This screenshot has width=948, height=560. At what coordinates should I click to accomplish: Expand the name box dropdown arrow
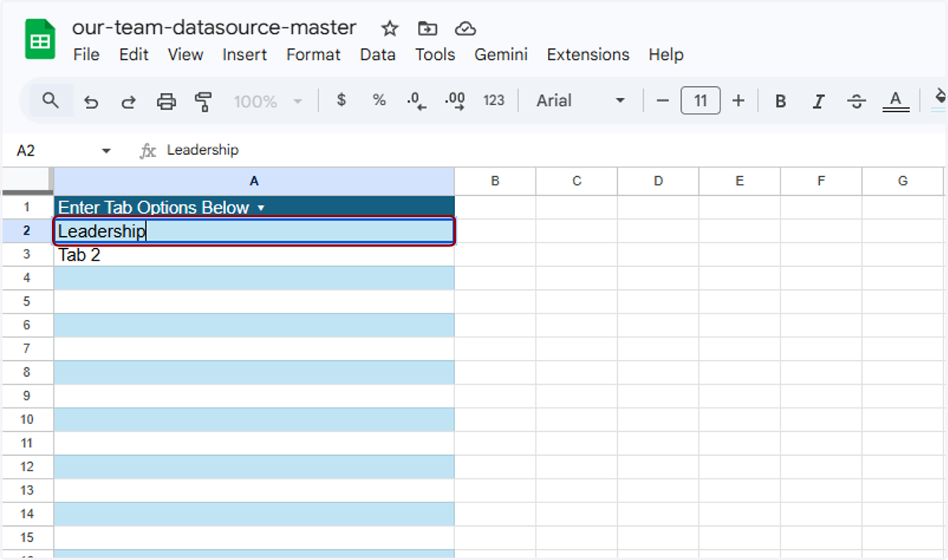pyautogui.click(x=107, y=150)
